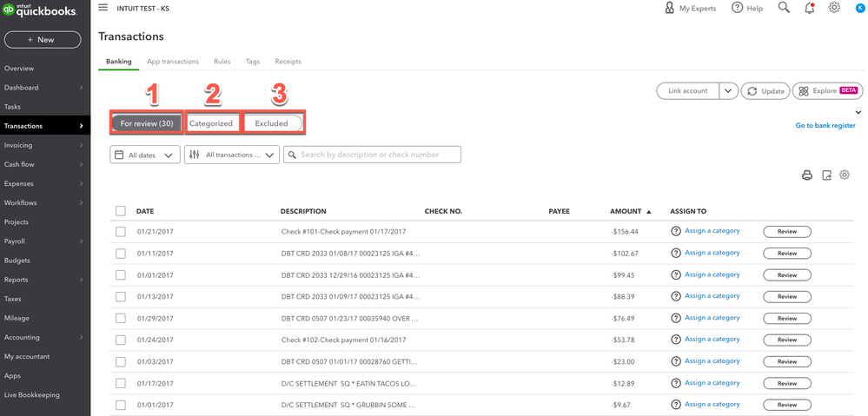This screenshot has height=416, width=868.
Task: Print the transactions list
Action: pyautogui.click(x=807, y=176)
